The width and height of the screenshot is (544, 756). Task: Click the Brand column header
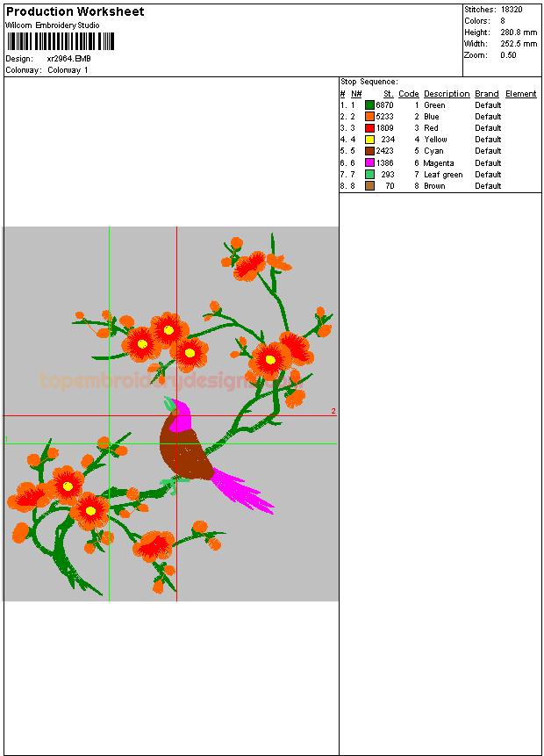pyautogui.click(x=487, y=94)
